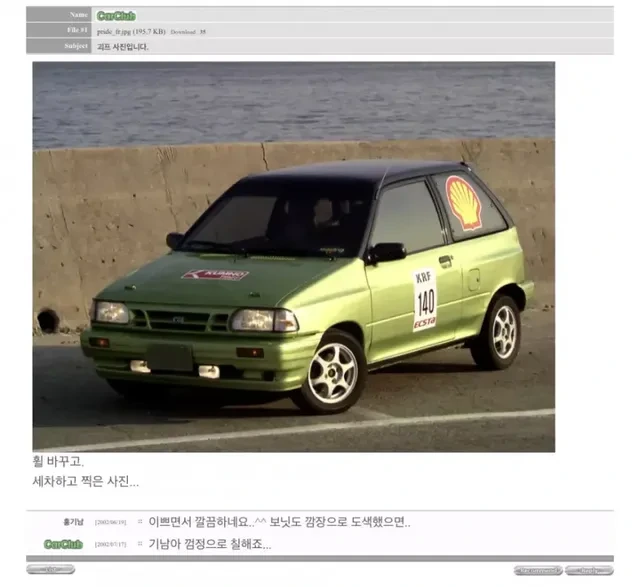Click the Download count text in file row

tap(188, 32)
